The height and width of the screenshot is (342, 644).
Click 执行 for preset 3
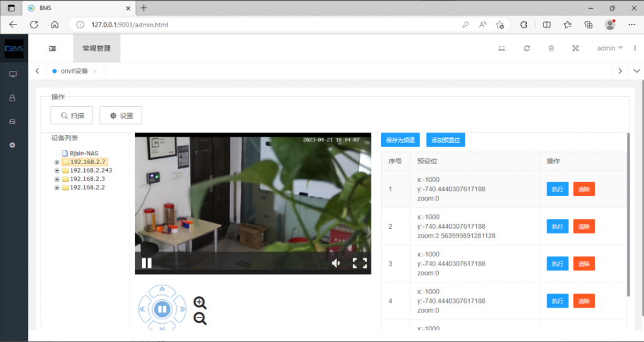click(557, 263)
